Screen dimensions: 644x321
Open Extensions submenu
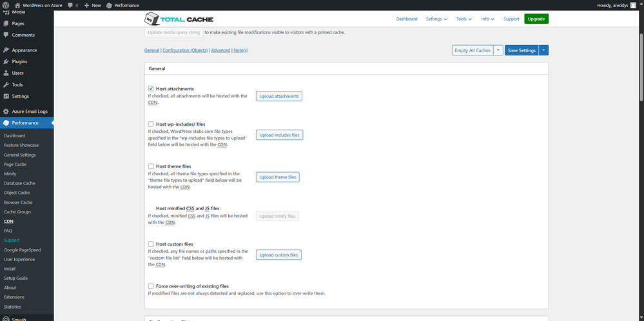(14, 297)
